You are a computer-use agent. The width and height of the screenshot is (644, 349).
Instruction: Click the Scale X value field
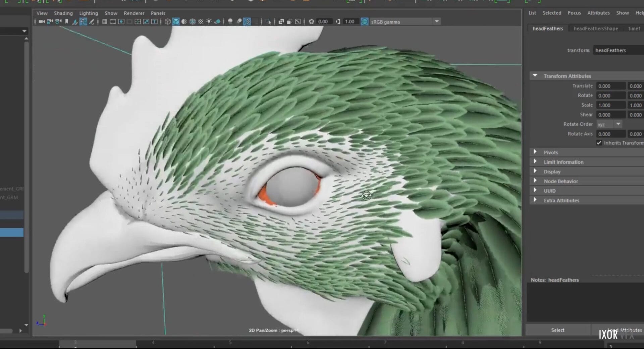[611, 105]
